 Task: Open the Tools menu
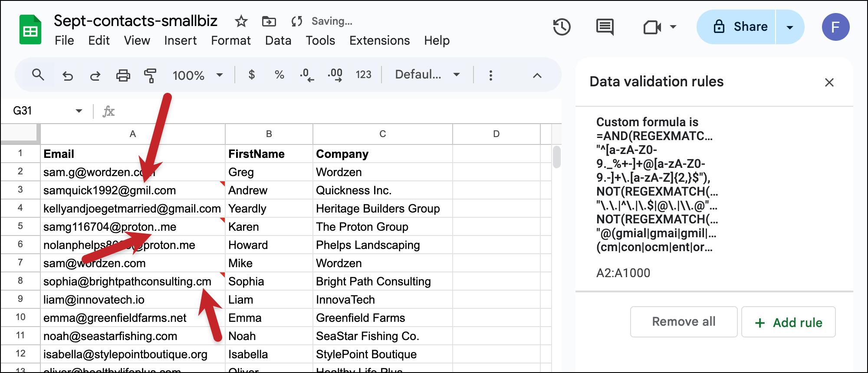click(320, 41)
